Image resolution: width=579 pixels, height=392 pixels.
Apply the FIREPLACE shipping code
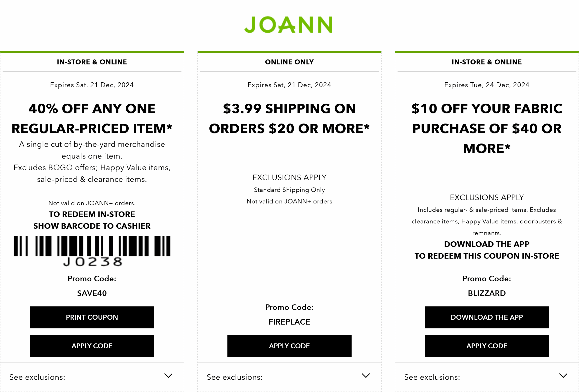pos(289,346)
